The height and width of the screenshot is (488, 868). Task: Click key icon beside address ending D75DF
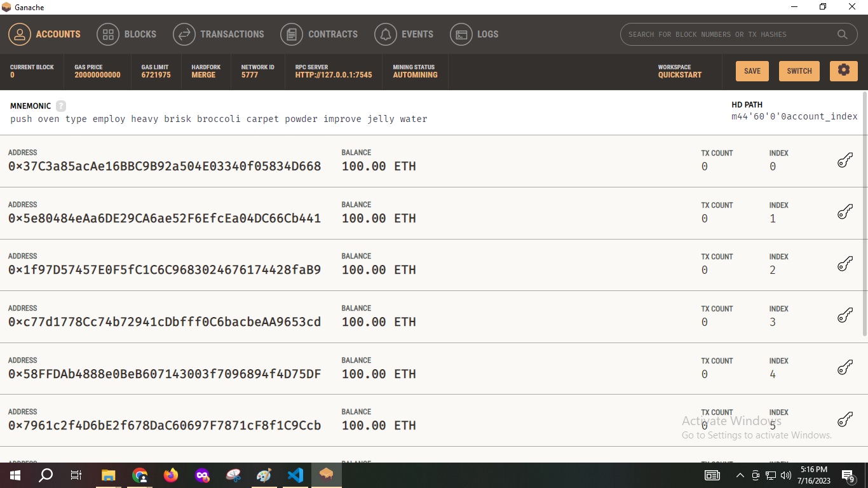tap(844, 367)
